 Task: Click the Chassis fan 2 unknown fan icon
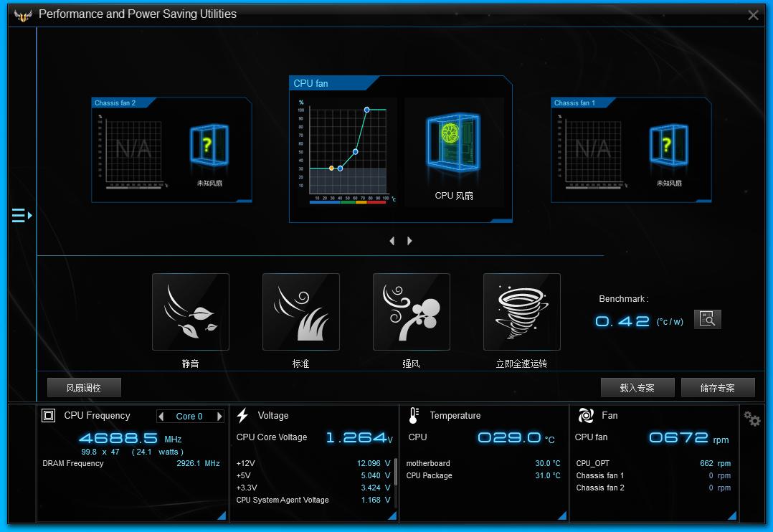(x=209, y=147)
